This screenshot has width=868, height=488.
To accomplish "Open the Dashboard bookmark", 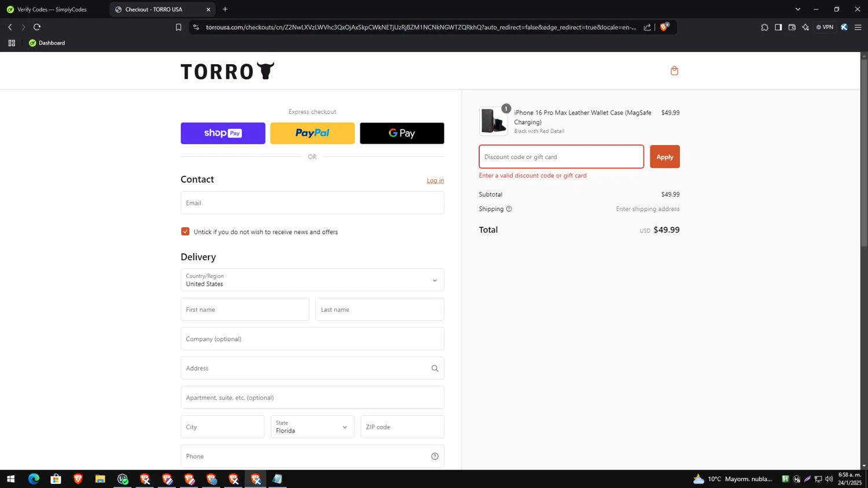I will point(47,43).
